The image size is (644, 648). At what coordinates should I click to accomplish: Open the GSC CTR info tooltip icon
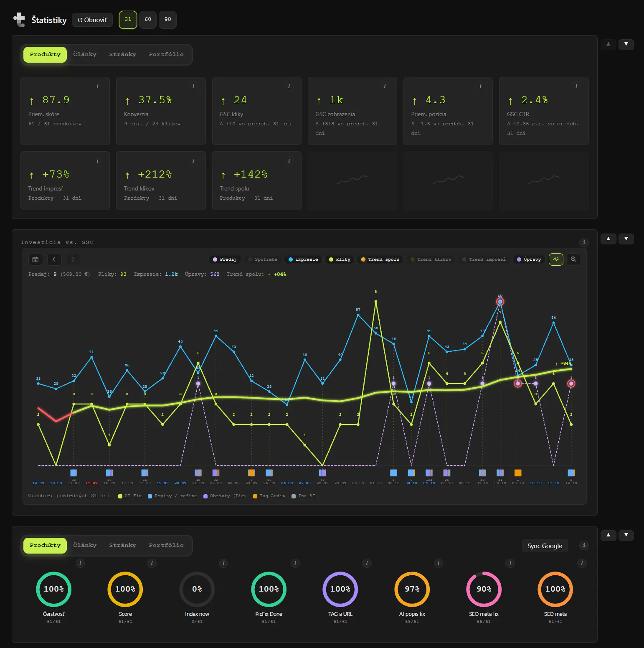point(576,86)
